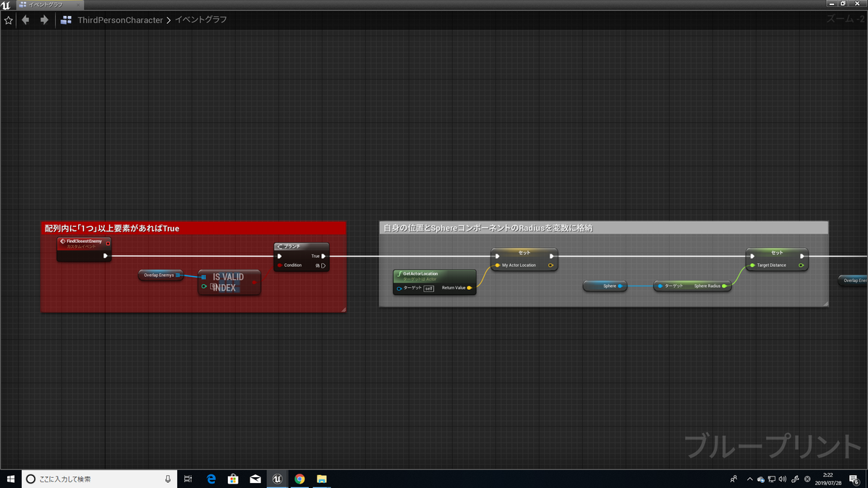Click the Target Distance input pin
Image resolution: width=868 pixels, height=488 pixels.
752,265
